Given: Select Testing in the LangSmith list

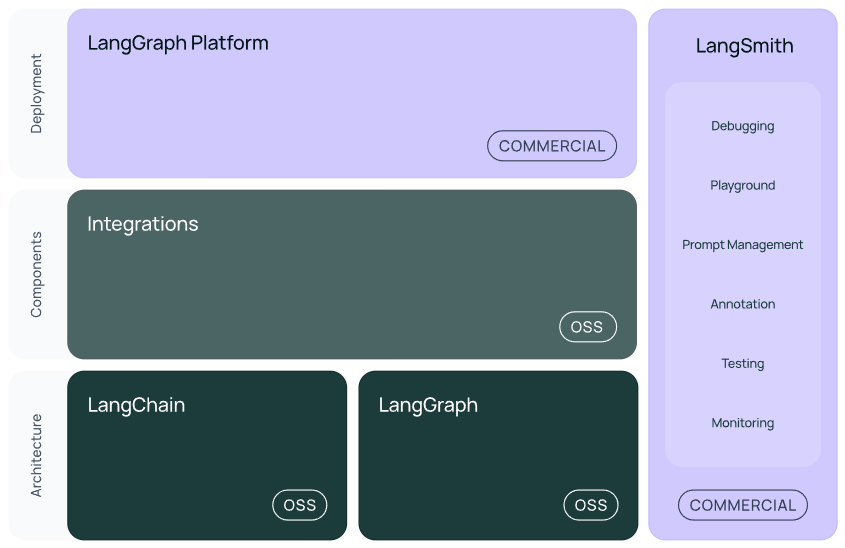Looking at the screenshot, I should (x=743, y=364).
